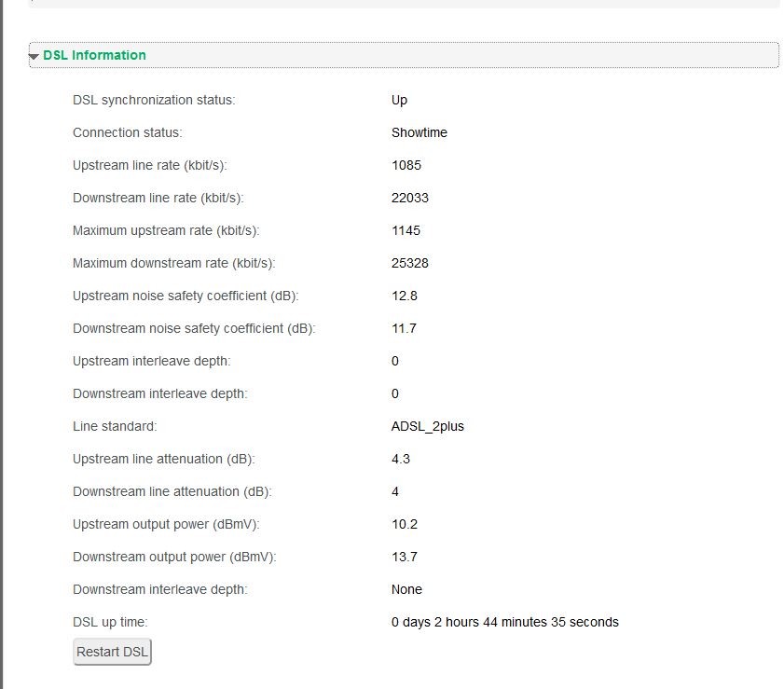The width and height of the screenshot is (784, 689).
Task: Select the 'Upstream interleave depth:' label
Action: pyautogui.click(x=152, y=361)
